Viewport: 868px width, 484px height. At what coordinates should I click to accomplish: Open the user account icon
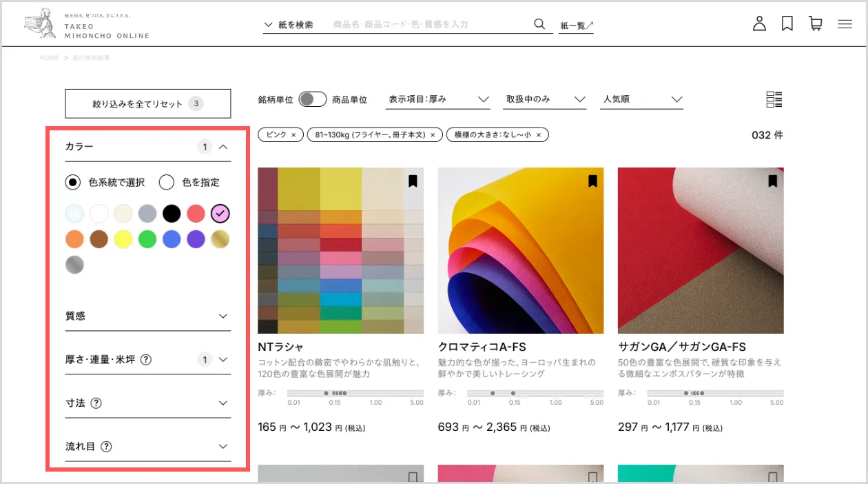point(759,24)
